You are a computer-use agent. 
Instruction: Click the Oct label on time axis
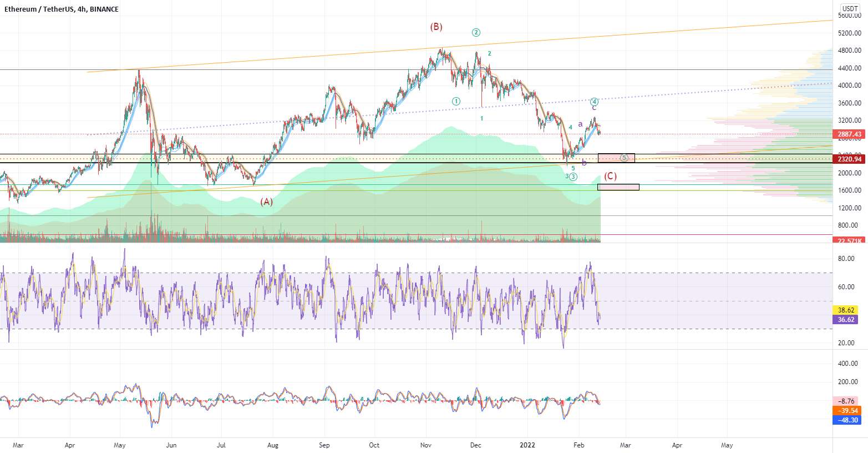[x=374, y=445]
